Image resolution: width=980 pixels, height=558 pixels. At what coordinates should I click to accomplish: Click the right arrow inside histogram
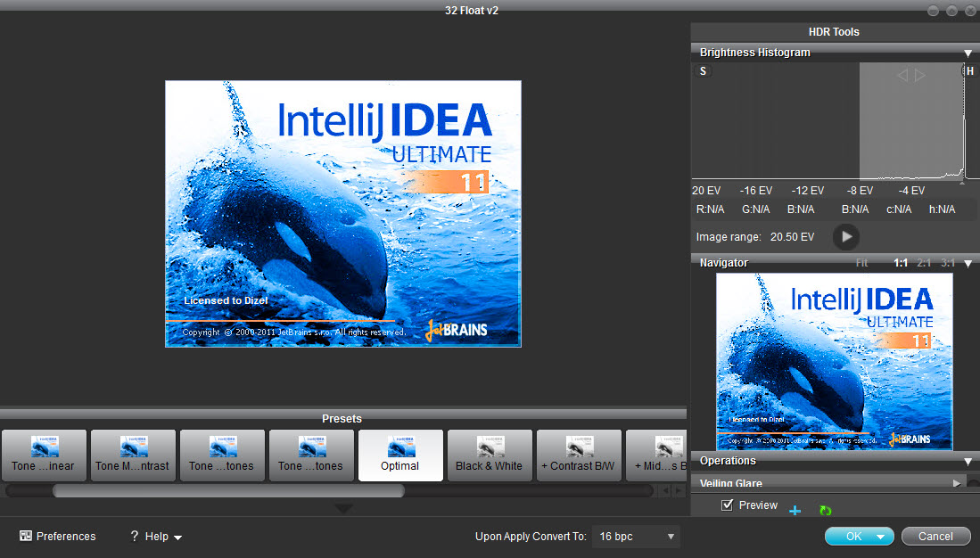[x=920, y=75]
